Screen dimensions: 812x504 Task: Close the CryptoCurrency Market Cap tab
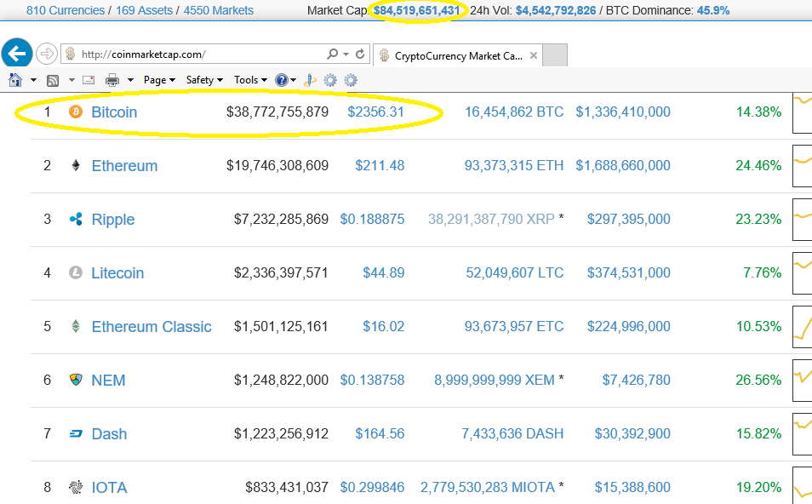(534, 55)
